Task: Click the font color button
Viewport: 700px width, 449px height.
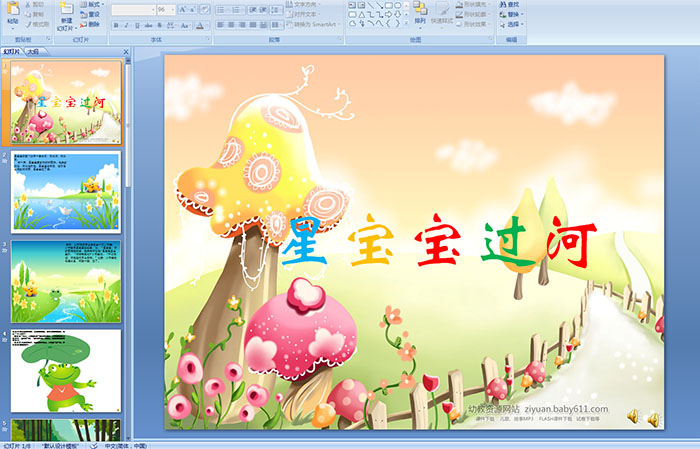Action: click(x=198, y=25)
